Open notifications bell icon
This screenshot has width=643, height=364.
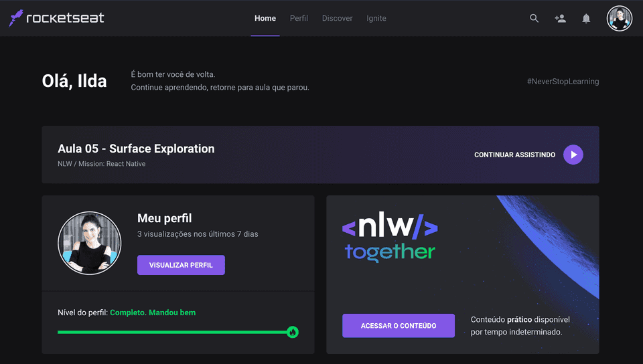point(587,19)
